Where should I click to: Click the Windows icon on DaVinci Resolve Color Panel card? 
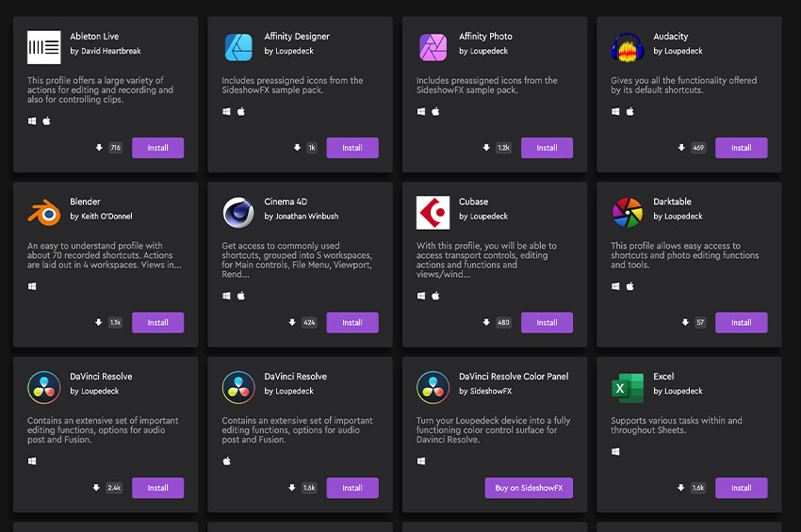coord(421,461)
